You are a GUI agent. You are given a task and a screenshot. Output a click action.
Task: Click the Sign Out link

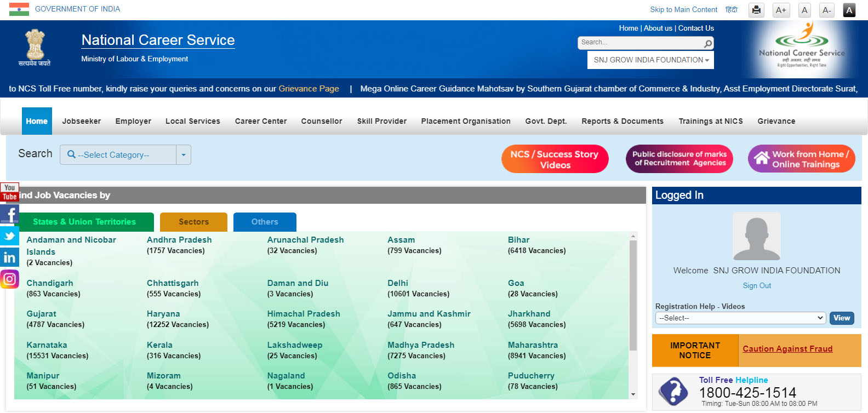tap(757, 286)
